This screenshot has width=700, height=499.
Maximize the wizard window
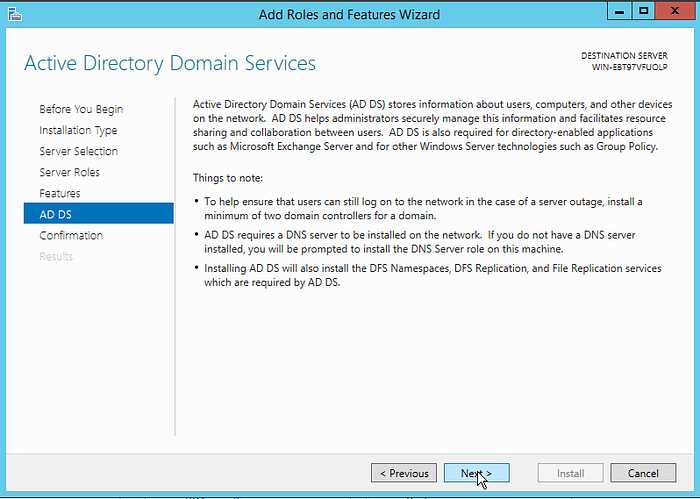click(642, 13)
